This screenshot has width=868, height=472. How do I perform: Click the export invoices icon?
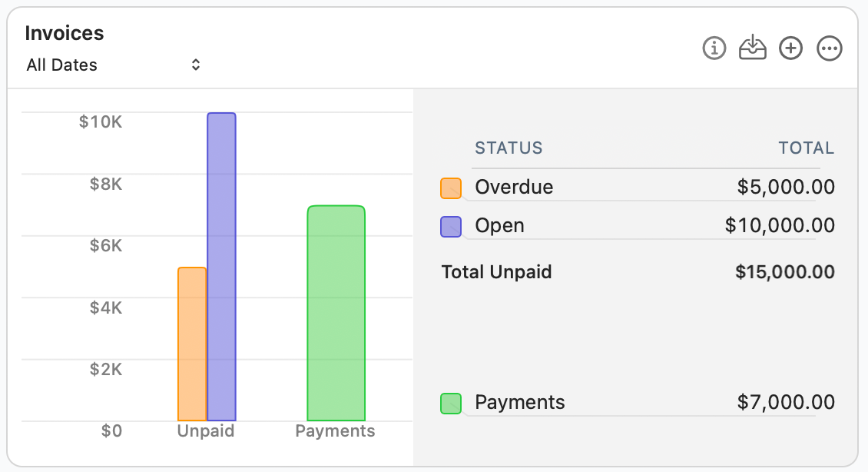click(x=753, y=48)
